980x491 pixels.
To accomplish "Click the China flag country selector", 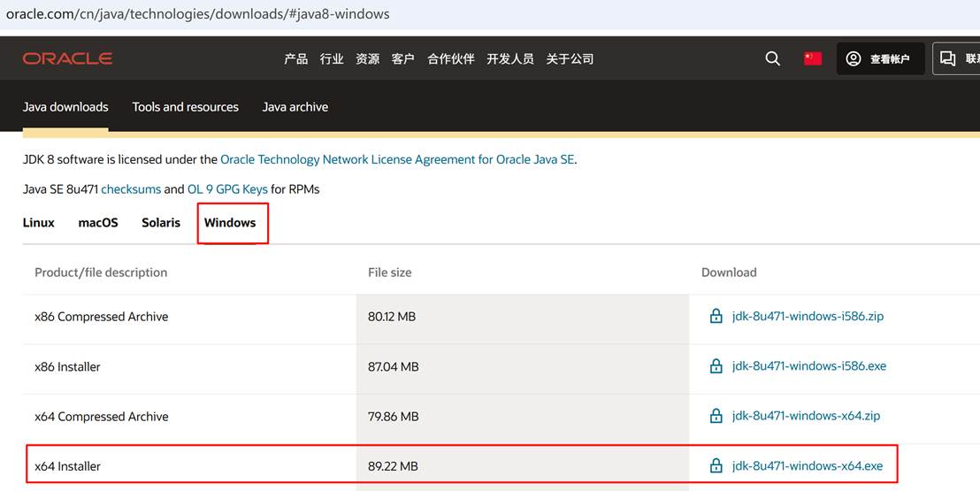I will click(x=813, y=58).
